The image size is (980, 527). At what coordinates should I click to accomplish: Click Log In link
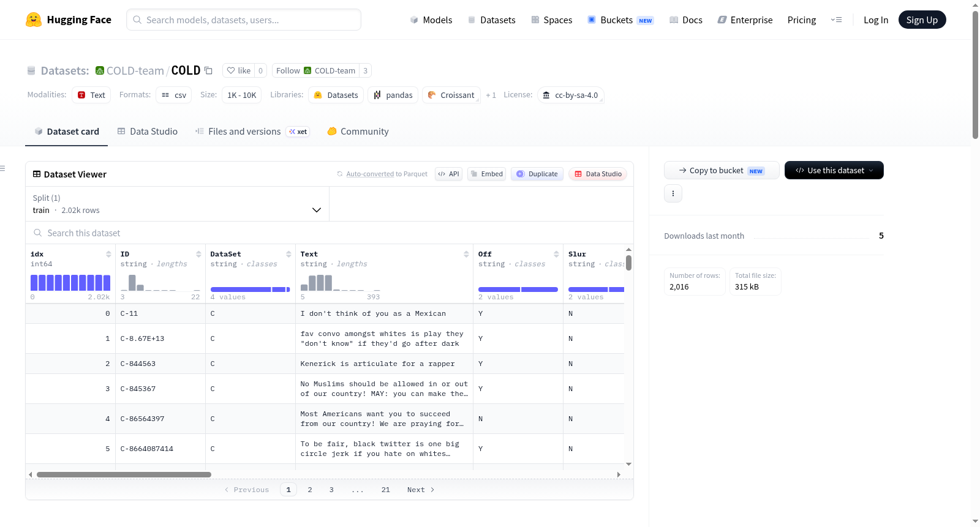(x=875, y=20)
